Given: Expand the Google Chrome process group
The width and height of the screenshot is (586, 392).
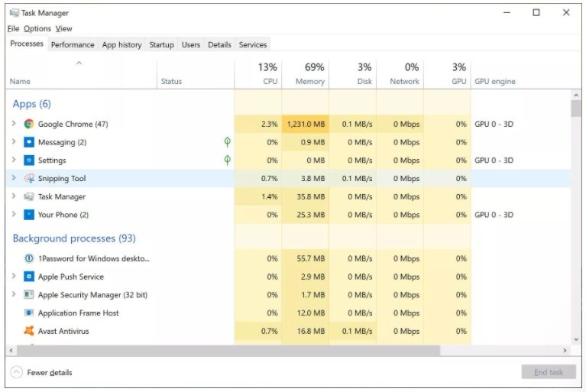Looking at the screenshot, I should (13, 124).
